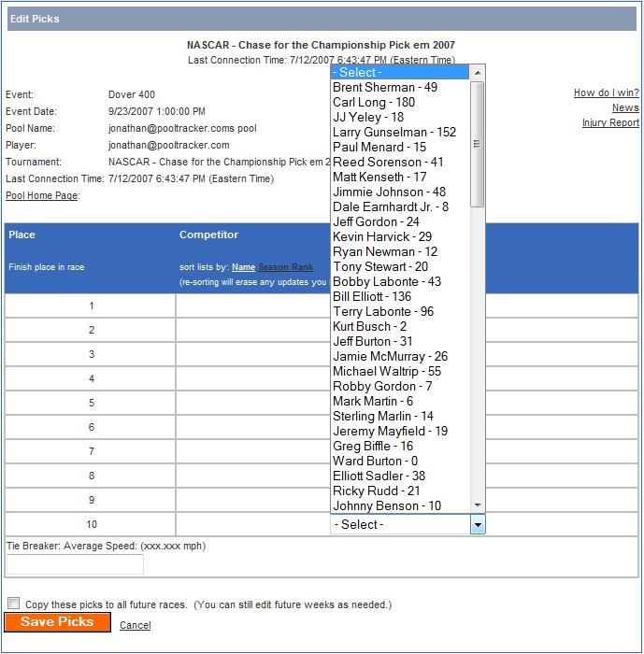Click pool name jonathan@pooltracker.coms pool
The height and width of the screenshot is (654, 644).
[182, 129]
